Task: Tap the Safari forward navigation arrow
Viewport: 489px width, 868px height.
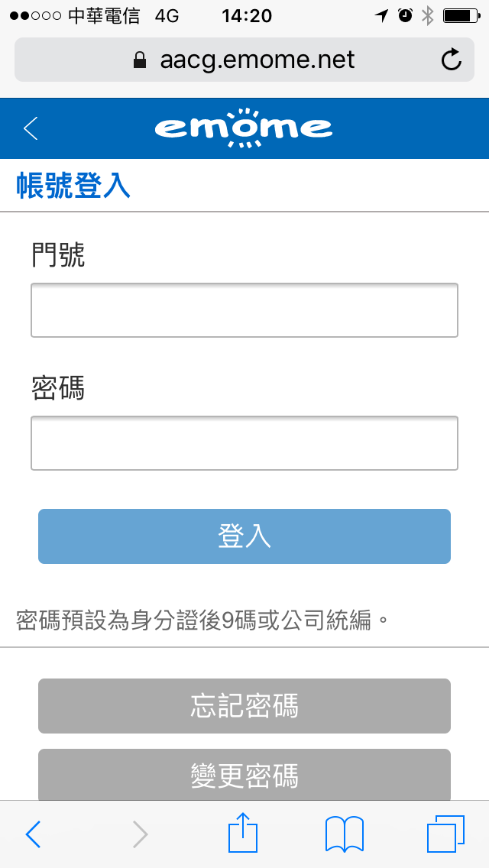Action: [140, 834]
